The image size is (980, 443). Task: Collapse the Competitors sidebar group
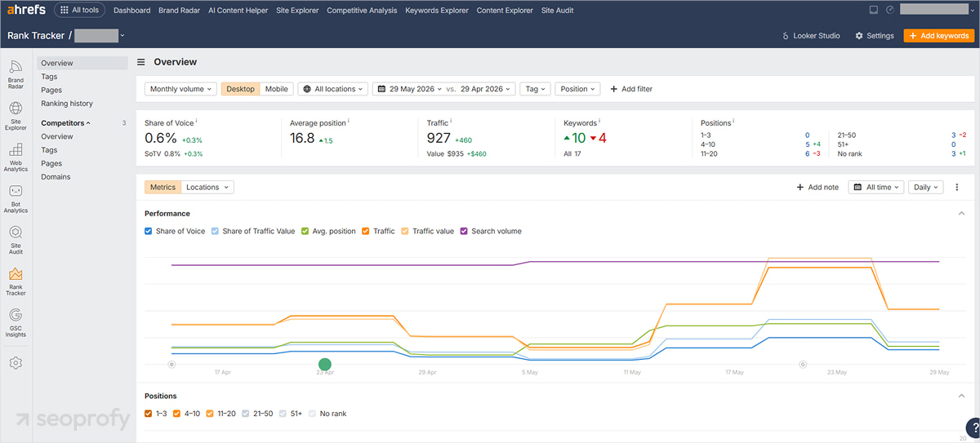pyautogui.click(x=66, y=123)
